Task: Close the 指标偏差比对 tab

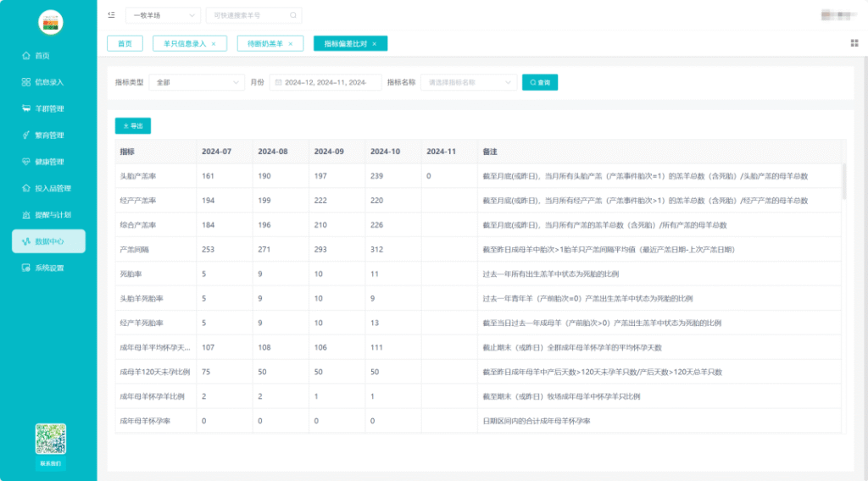Action: (x=375, y=44)
